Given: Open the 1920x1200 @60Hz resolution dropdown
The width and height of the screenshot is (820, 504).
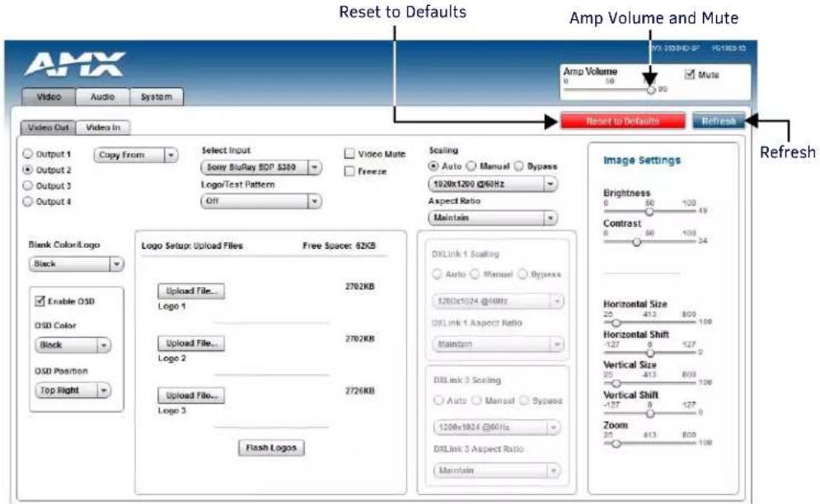Looking at the screenshot, I should (493, 184).
